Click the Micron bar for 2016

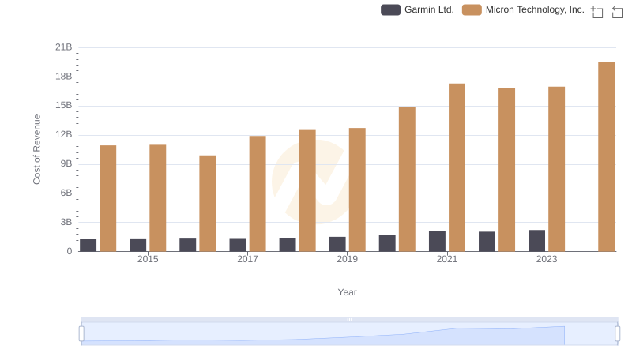pyautogui.click(x=208, y=204)
